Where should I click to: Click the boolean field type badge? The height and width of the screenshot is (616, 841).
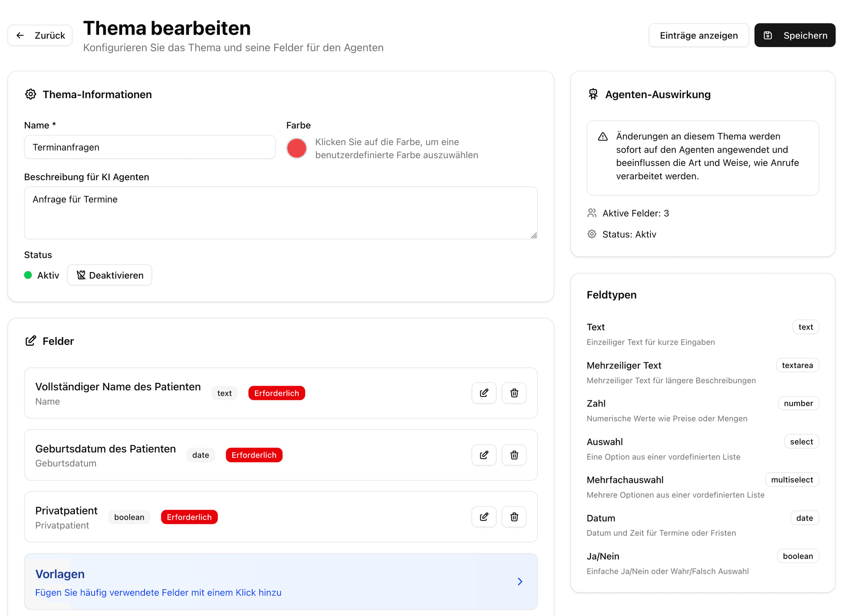click(x=797, y=556)
